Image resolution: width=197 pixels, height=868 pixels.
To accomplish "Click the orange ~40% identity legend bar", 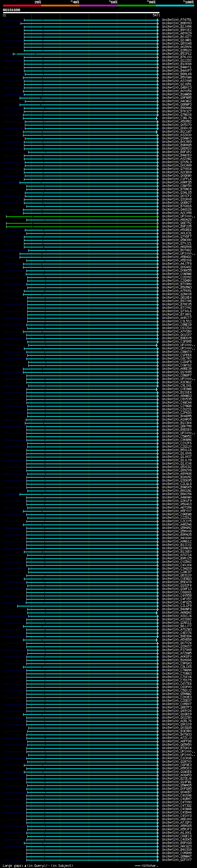I will [x=60, y=6].
